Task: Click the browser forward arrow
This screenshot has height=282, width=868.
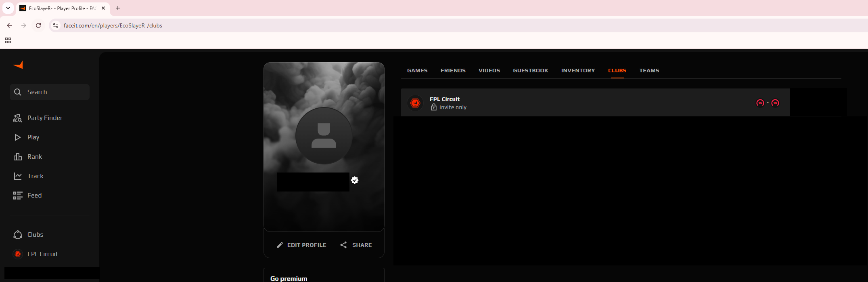Action: click(x=24, y=25)
